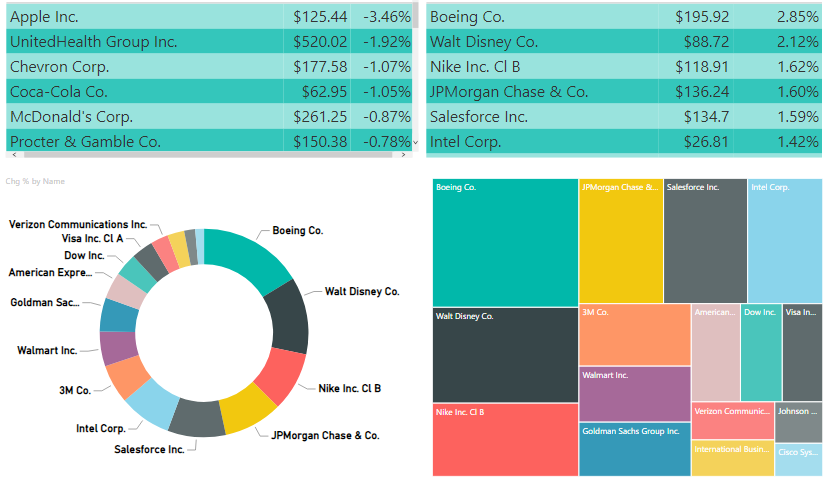Click the horizontal scrollbar right arrow
825x477 pixels.
[404, 155]
